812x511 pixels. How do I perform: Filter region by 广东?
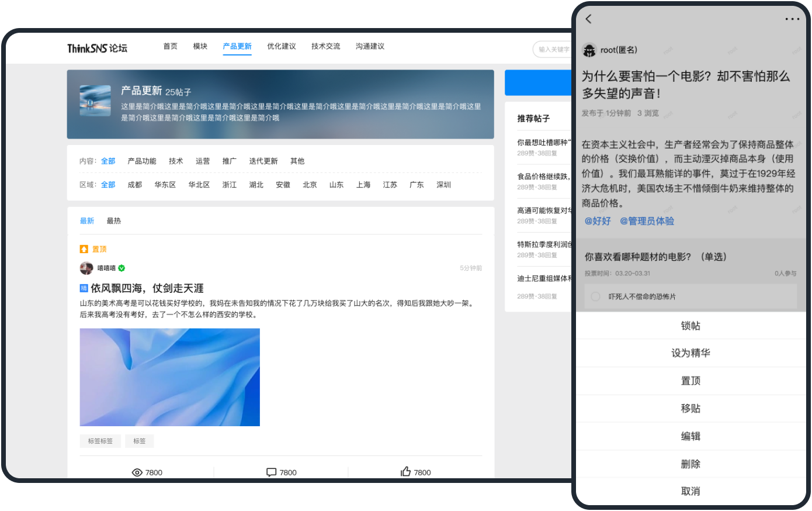(417, 185)
